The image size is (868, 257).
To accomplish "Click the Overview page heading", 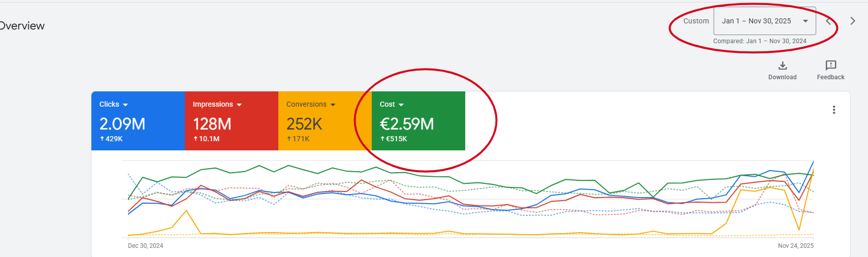I will click(x=22, y=26).
